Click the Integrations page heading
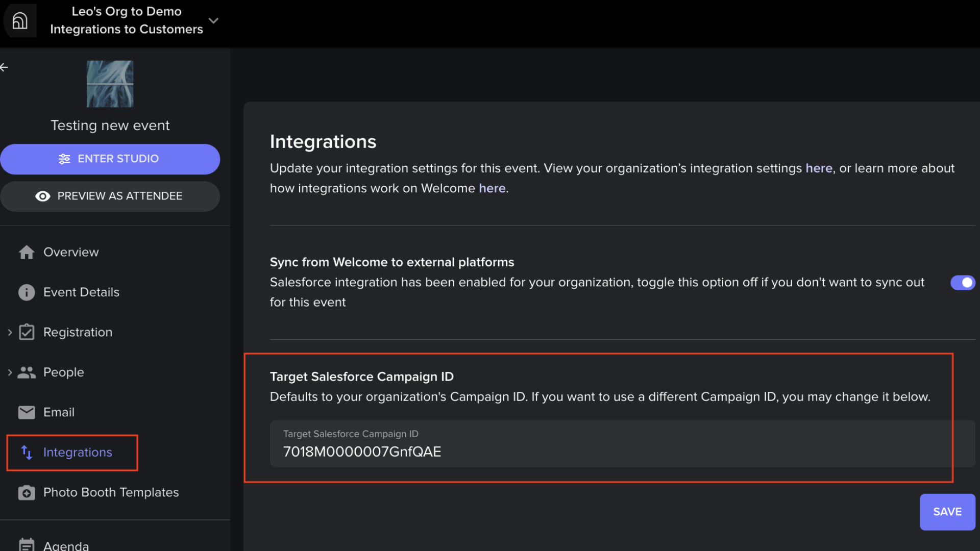The height and width of the screenshot is (551, 980). 323,142
